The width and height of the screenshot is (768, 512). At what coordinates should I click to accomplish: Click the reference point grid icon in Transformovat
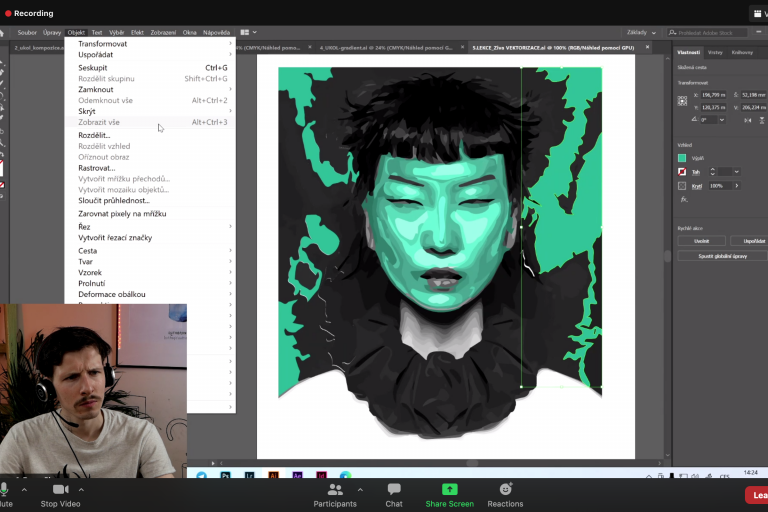(683, 101)
